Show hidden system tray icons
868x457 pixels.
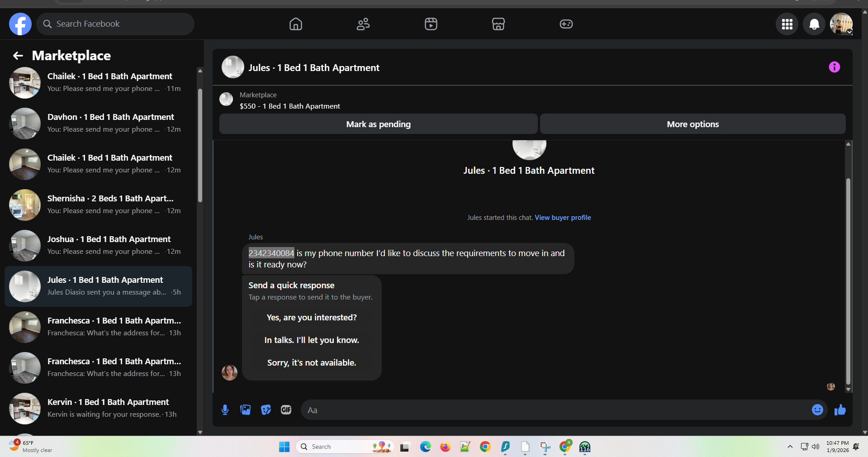tap(790, 447)
